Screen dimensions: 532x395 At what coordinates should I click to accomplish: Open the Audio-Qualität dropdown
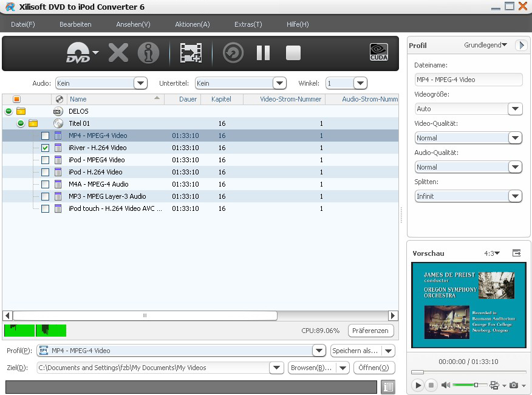point(515,167)
